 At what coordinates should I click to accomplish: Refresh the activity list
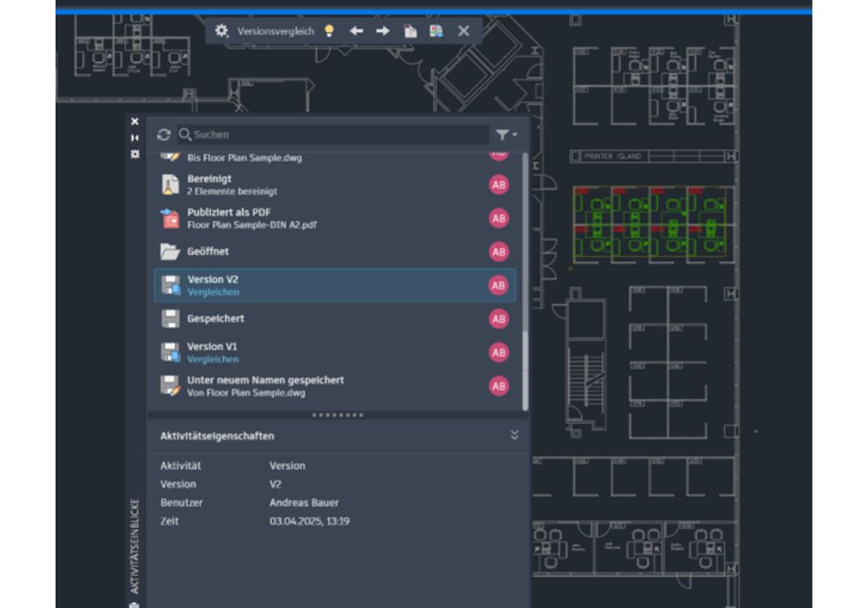(x=163, y=135)
